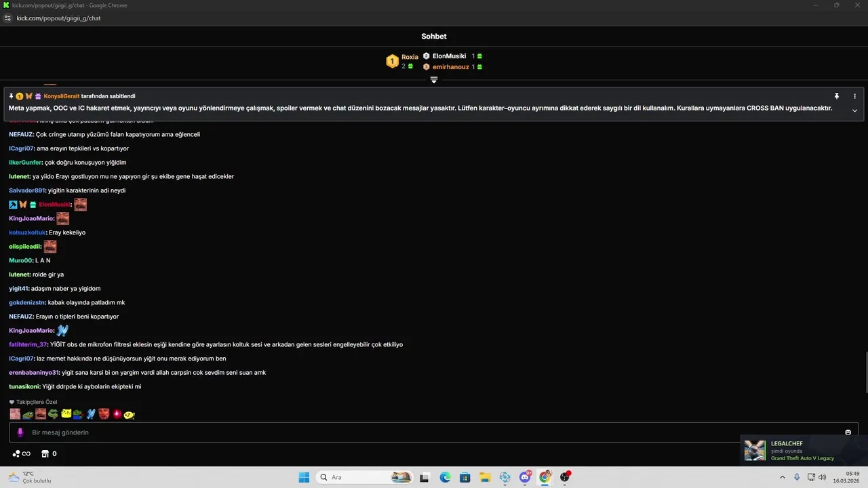Launch Microsoft Edge from taskbar
The image size is (868, 488).
(x=445, y=477)
